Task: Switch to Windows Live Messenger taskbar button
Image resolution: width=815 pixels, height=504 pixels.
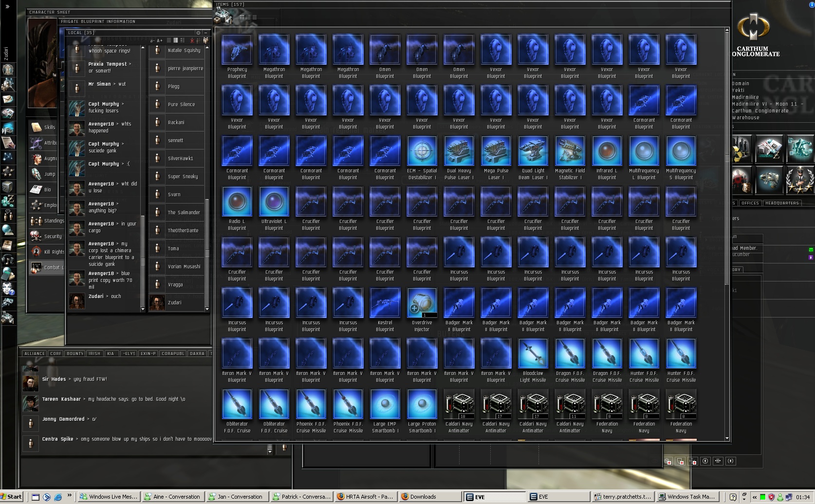Action: coord(109,497)
